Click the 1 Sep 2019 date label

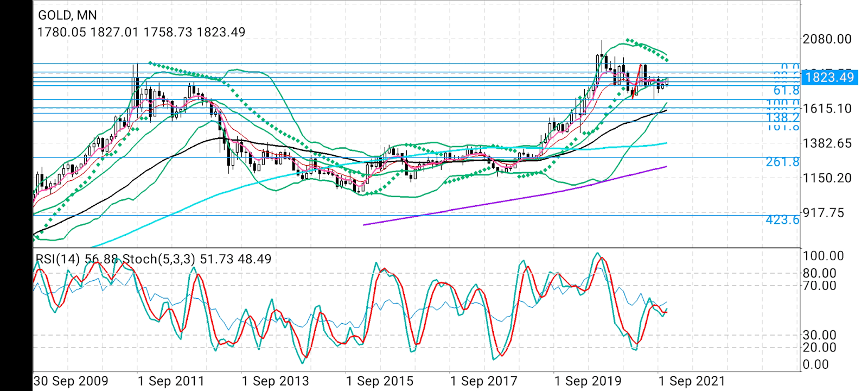[588, 381]
